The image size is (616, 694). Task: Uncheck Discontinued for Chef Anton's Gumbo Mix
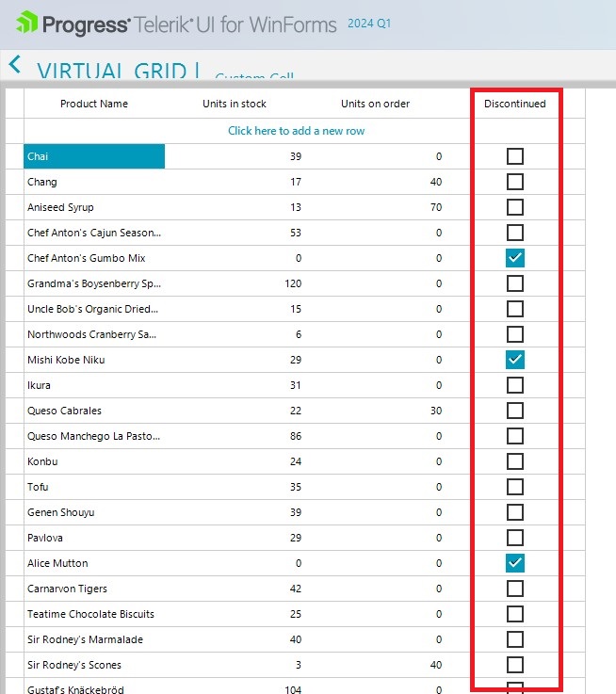coord(514,258)
